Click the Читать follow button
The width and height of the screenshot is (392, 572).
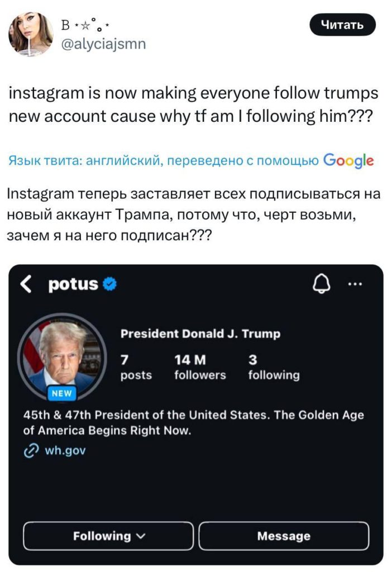pos(343,25)
